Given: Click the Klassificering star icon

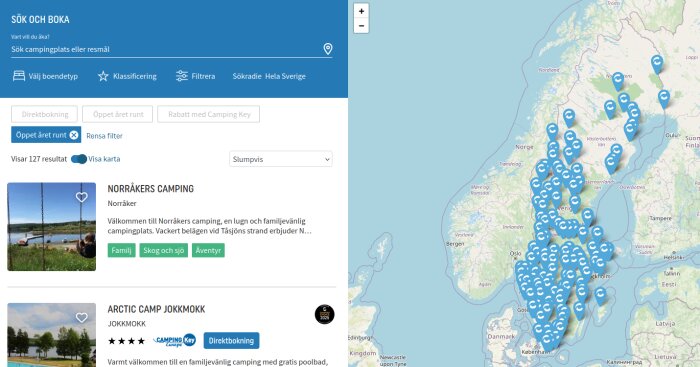Looking at the screenshot, I should (x=103, y=76).
